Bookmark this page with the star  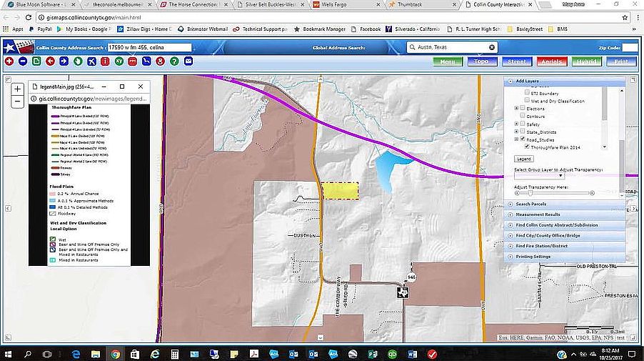pos(625,18)
